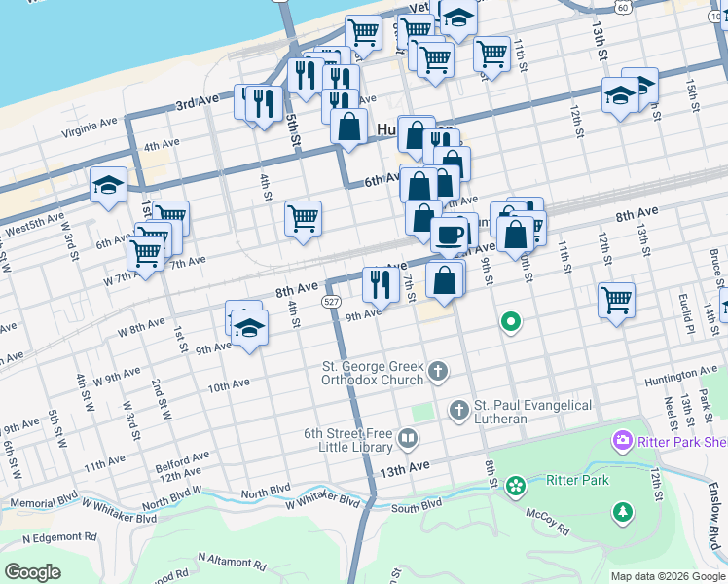Click the South Blvd label
728x584 pixels.
[x=417, y=506]
